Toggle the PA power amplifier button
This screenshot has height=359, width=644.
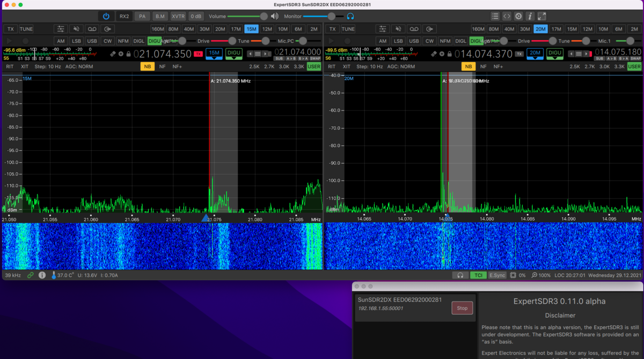142,16
